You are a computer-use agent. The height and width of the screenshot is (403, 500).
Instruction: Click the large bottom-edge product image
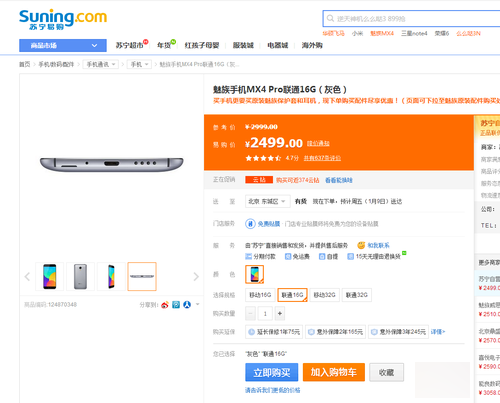point(111,164)
